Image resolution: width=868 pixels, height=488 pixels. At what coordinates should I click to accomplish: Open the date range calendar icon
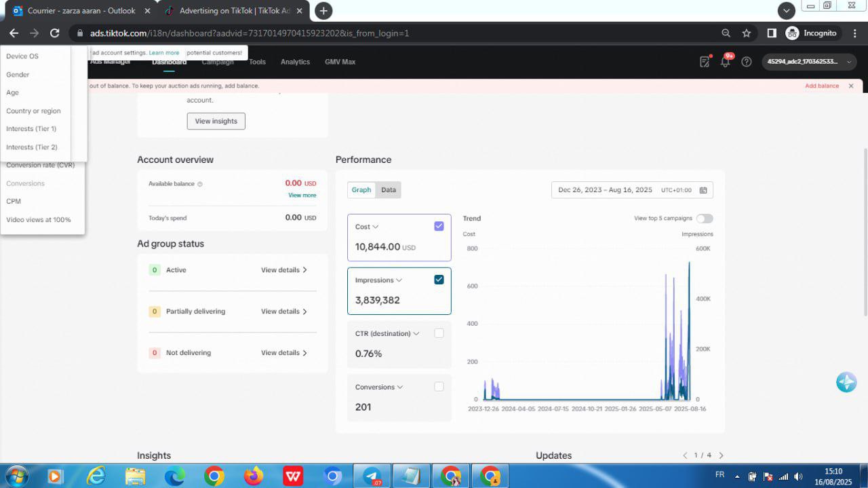coord(703,190)
